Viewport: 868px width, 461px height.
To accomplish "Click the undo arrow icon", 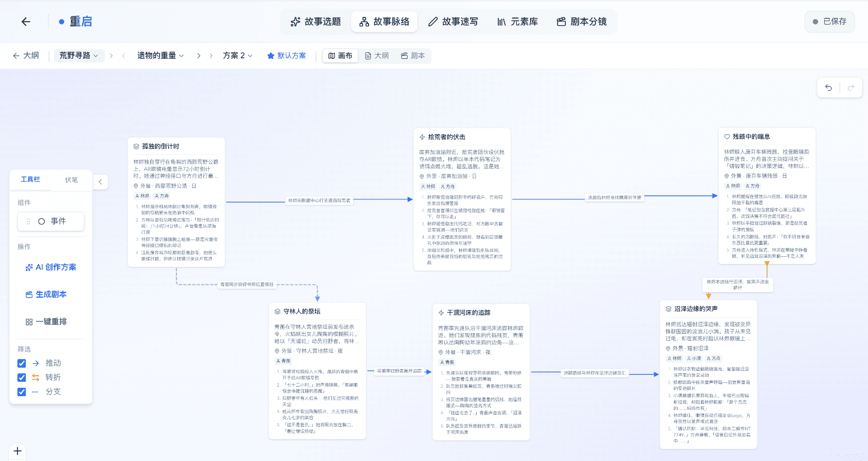I will coord(828,88).
